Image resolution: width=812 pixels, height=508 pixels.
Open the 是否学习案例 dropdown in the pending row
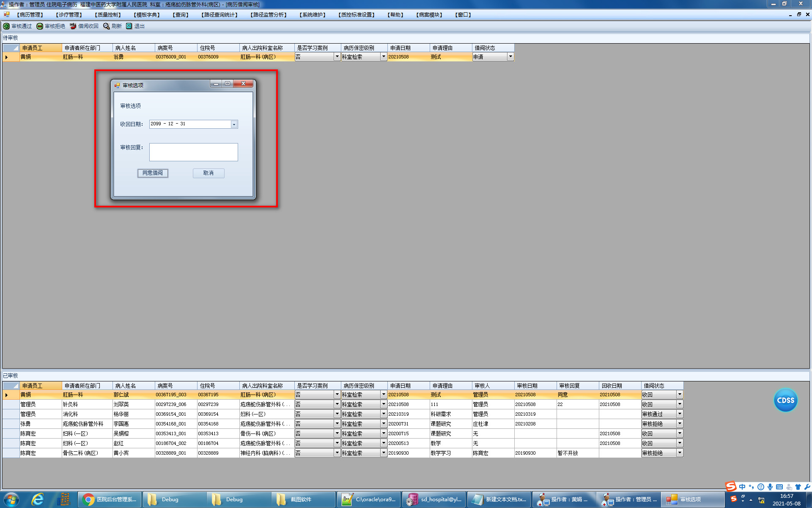pos(337,57)
